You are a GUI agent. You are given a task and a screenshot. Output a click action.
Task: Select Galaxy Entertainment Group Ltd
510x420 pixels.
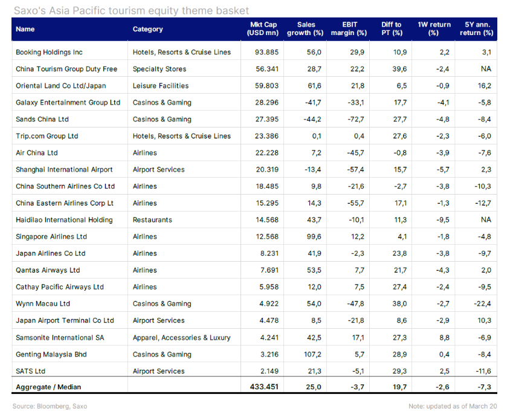pyautogui.click(x=68, y=103)
